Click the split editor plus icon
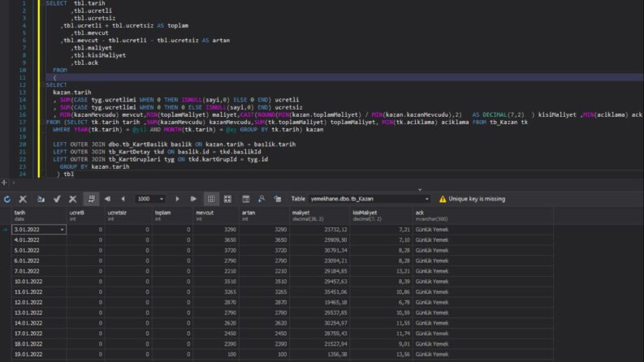 click(4, 183)
